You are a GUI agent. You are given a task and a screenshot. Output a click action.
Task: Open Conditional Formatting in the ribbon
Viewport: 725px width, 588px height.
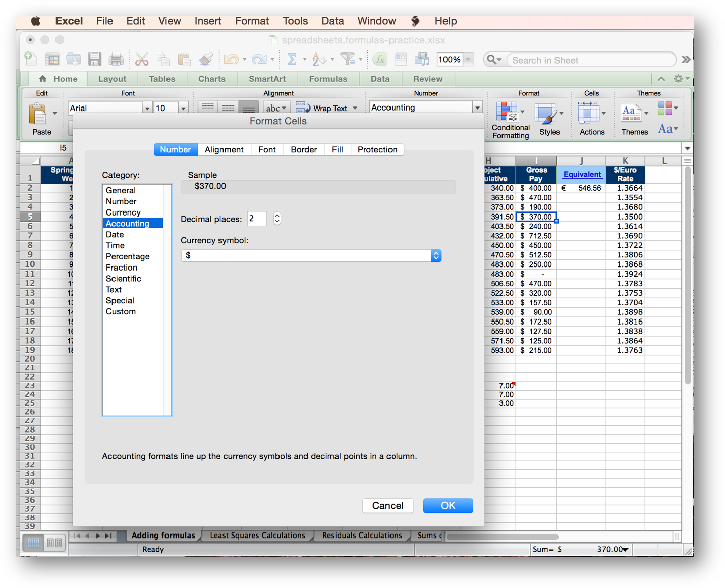(510, 120)
